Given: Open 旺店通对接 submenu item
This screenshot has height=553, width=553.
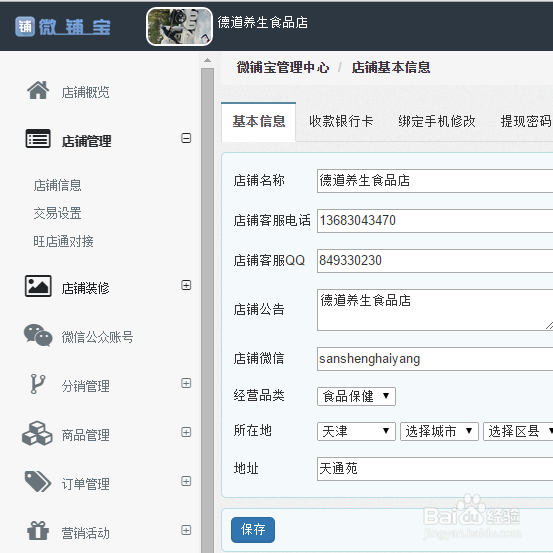Looking at the screenshot, I should click(x=63, y=242).
